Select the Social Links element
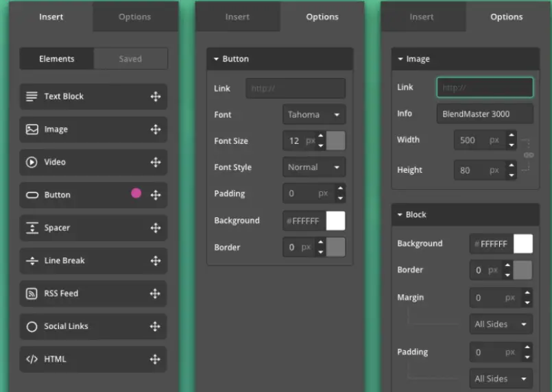This screenshot has width=552, height=392. [x=93, y=326]
